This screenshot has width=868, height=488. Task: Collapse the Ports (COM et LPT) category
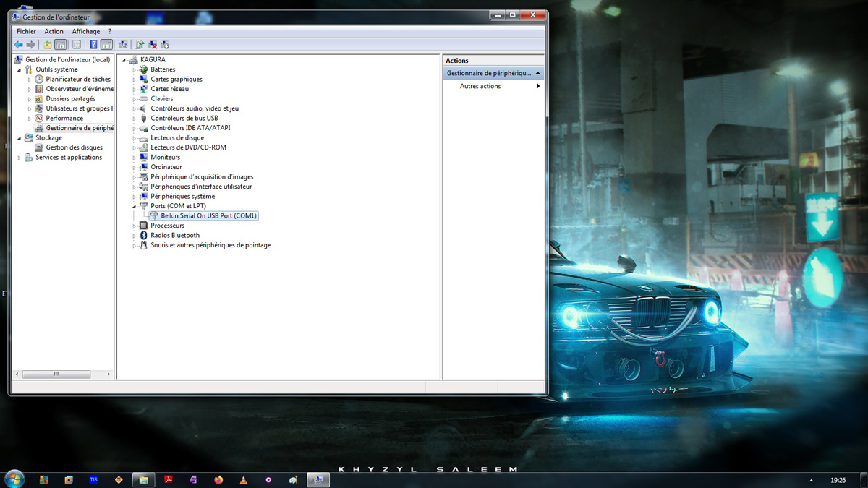(x=135, y=206)
